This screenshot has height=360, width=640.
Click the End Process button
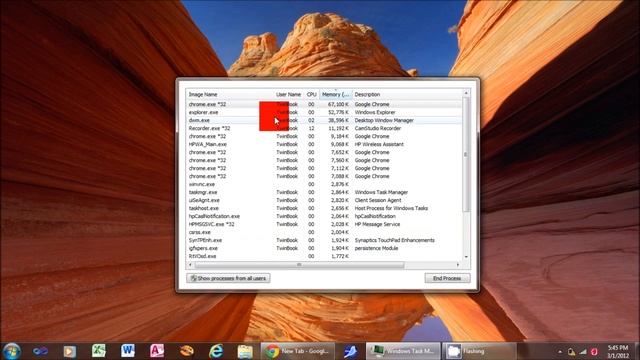pos(447,278)
